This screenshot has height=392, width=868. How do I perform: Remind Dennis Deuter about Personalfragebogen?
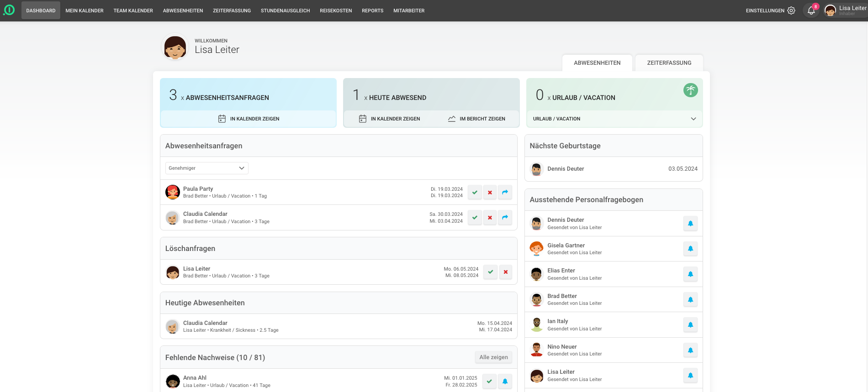[x=690, y=224]
